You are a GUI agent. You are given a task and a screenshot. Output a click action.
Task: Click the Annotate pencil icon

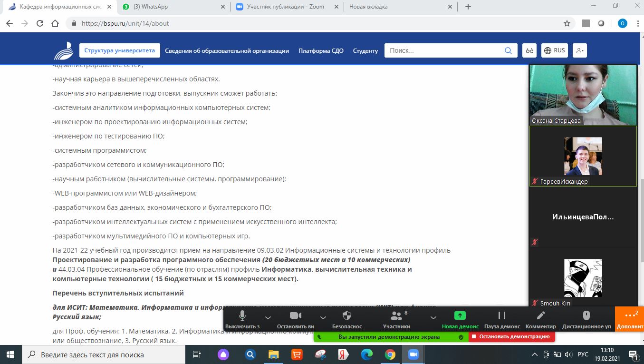pos(540,316)
